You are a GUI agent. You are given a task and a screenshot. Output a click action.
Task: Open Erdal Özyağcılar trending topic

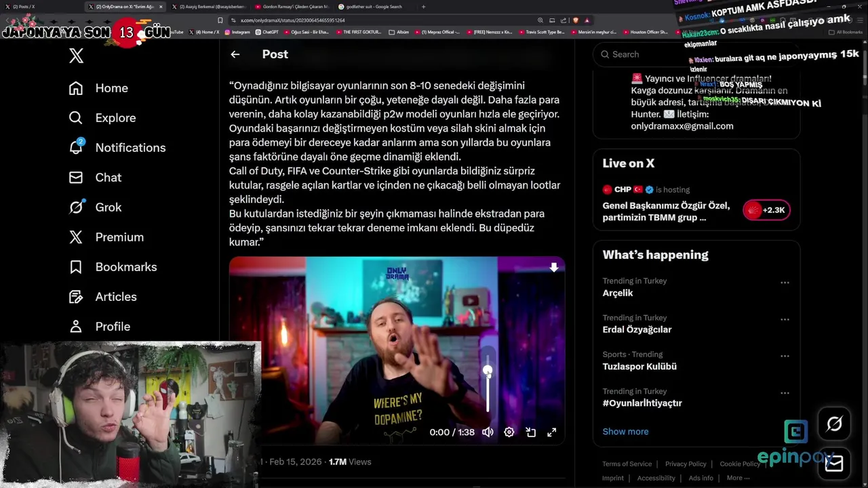pos(637,329)
